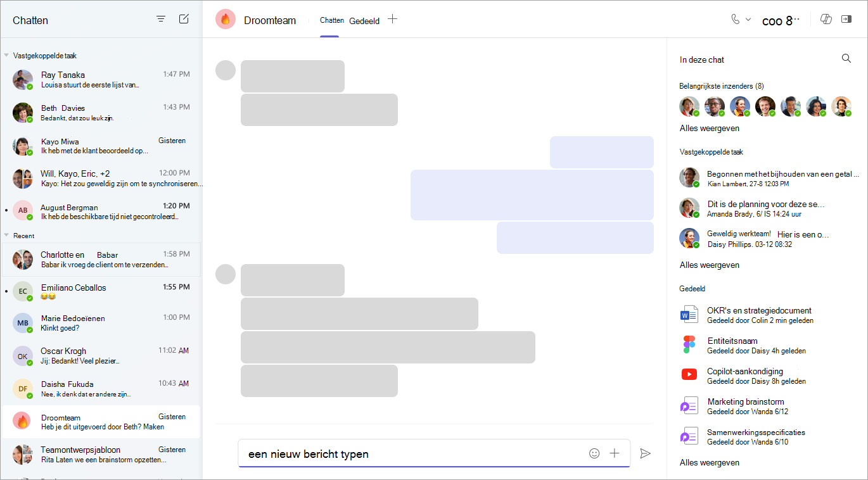This screenshot has height=480, width=868.
Task: Open group chat Will, Kayo, Eric, +2
Action: coord(101,179)
